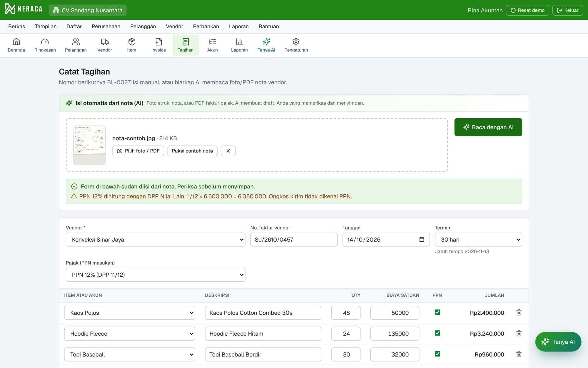Open the Hoodie Fleece item dropdown
Viewport: 588px width, 368px height.
click(x=130, y=334)
